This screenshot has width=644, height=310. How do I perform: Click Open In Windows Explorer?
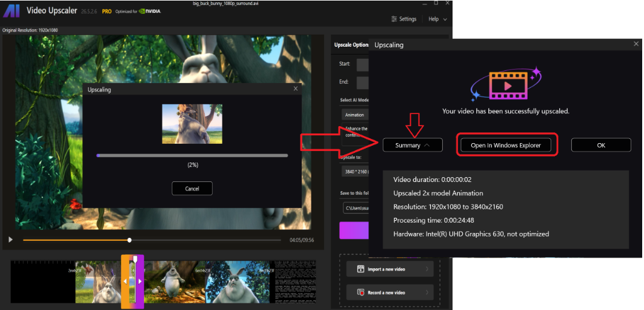[506, 145]
